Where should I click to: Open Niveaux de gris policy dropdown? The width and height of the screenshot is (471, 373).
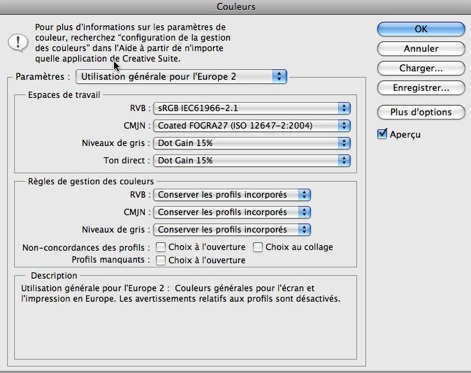coord(232,229)
